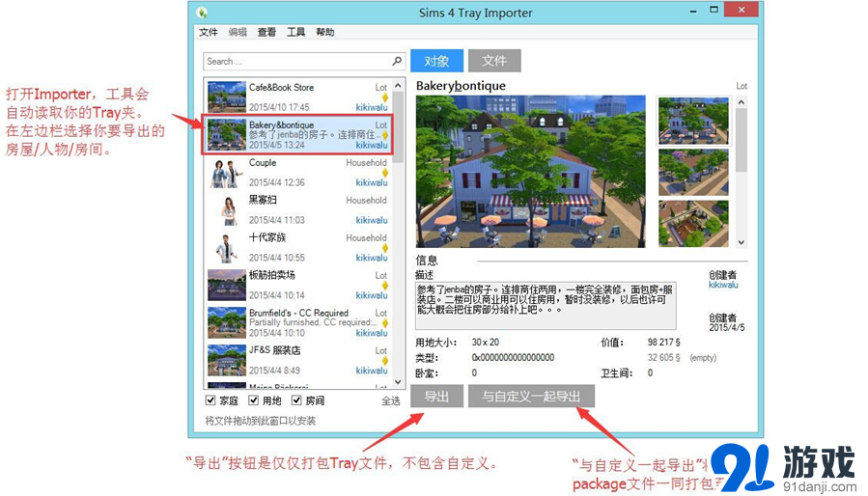
Task: Select the JF&S 服装店 lot thumbnail
Action: tap(227, 360)
